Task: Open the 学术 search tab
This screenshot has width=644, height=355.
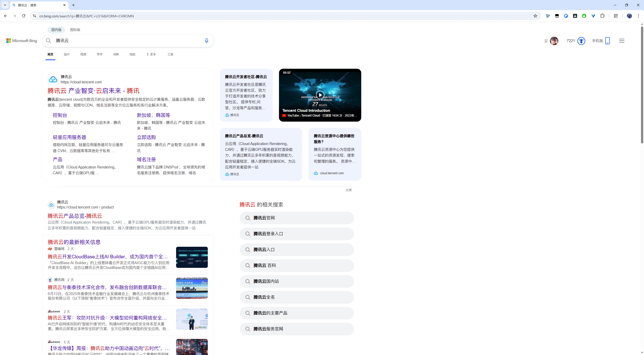Action: (100, 54)
